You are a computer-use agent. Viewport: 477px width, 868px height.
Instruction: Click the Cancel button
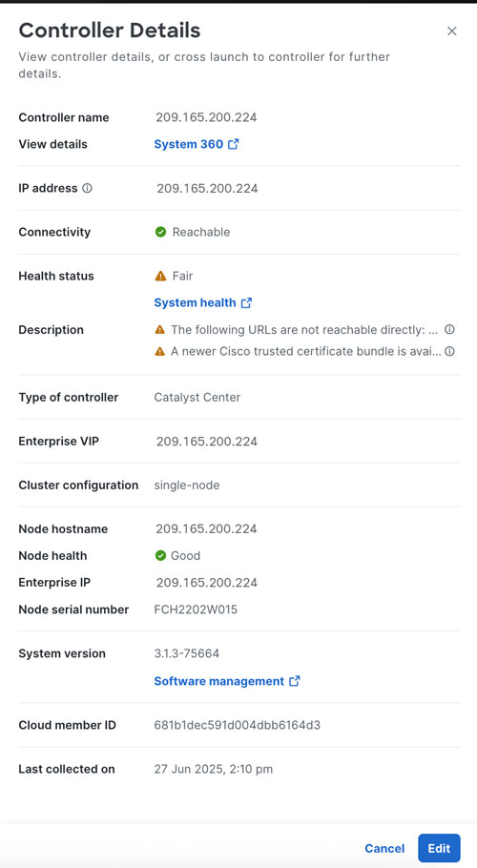pos(384,848)
